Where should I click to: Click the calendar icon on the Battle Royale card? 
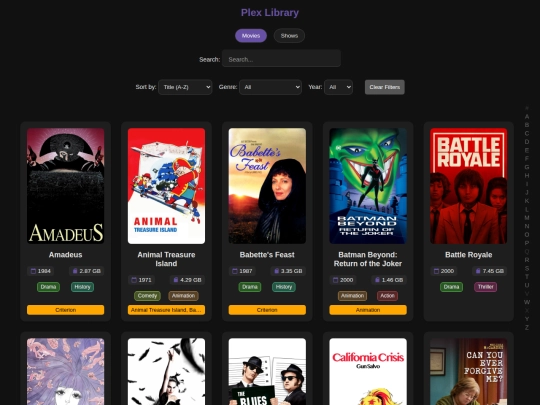click(x=436, y=271)
